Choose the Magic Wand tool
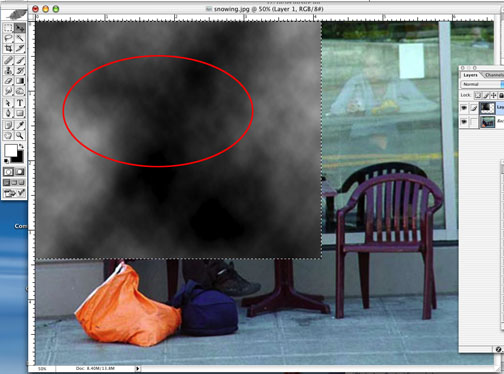This screenshot has width=504, height=374. point(20,38)
